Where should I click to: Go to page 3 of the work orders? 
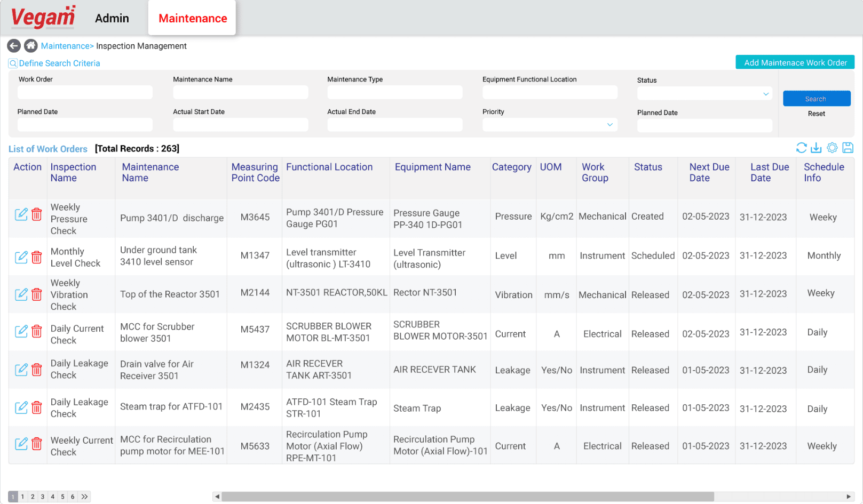(42, 497)
